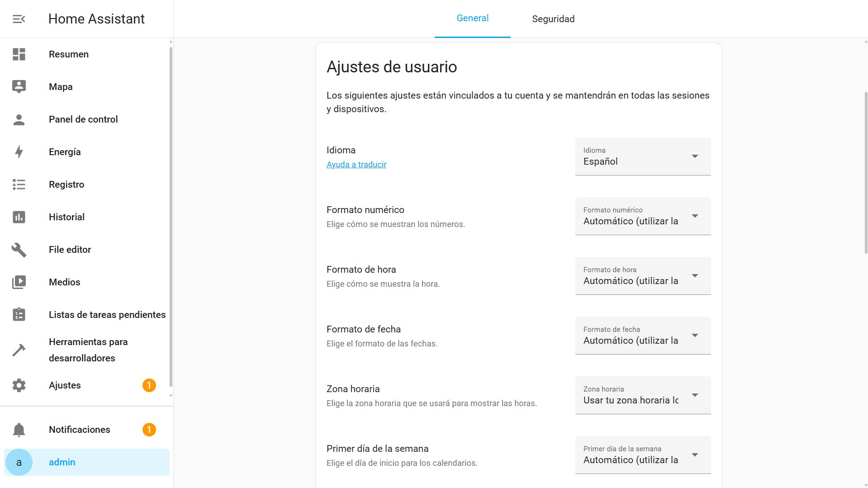
Task: Select the Mapa sidebar icon
Action: point(19,86)
